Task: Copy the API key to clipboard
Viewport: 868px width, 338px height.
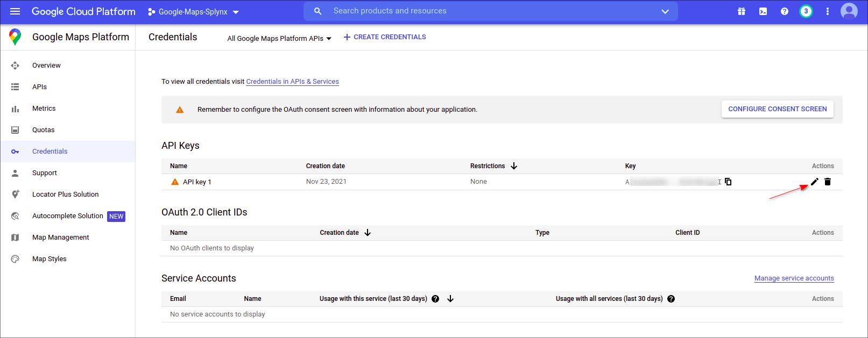Action: tap(728, 182)
